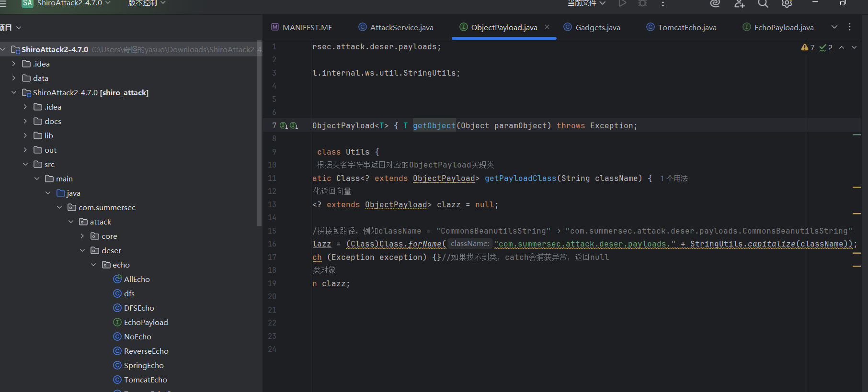Viewport: 868px width, 392px height.
Task: Switch to the TomcatEcho.java tab
Action: 687,27
